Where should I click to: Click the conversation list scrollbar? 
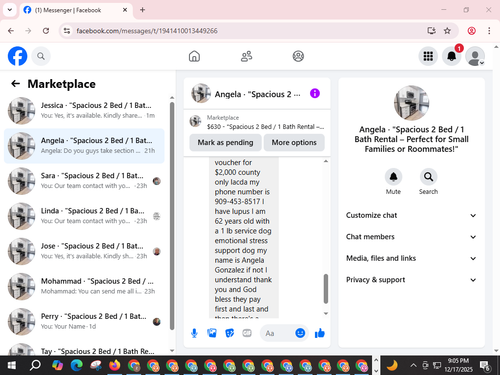[x=172, y=216]
